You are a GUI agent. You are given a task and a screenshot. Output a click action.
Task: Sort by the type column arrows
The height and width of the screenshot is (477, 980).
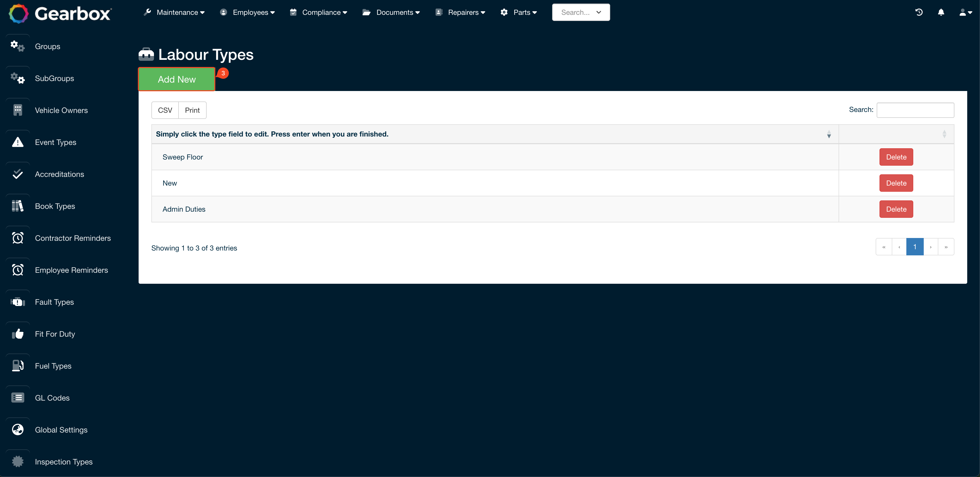pos(829,134)
